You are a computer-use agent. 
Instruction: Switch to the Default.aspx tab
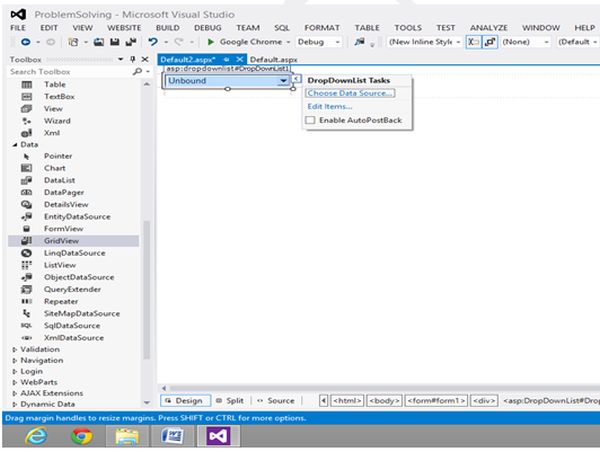tap(274, 60)
